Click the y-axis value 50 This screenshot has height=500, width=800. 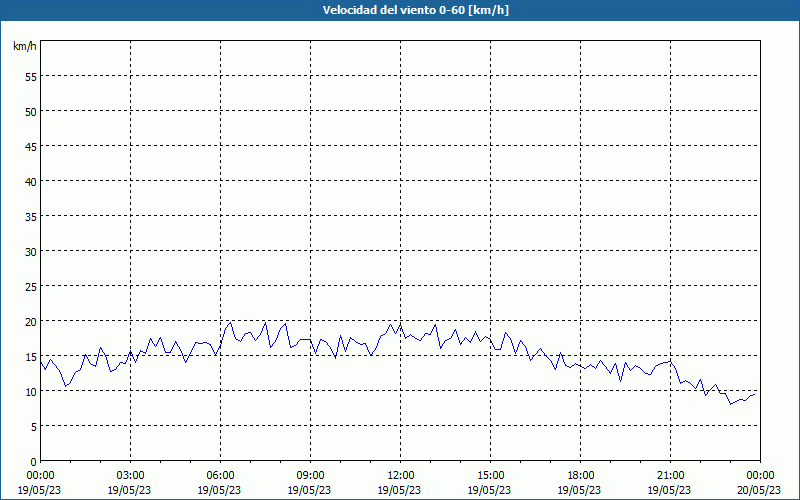(x=31, y=112)
